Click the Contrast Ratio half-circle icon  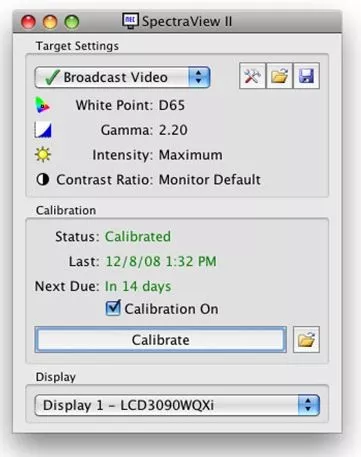point(43,179)
